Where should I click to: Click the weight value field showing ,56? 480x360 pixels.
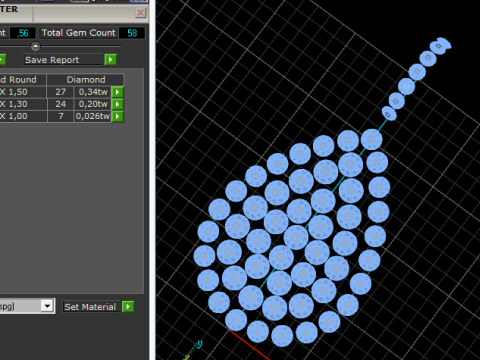click(x=23, y=33)
